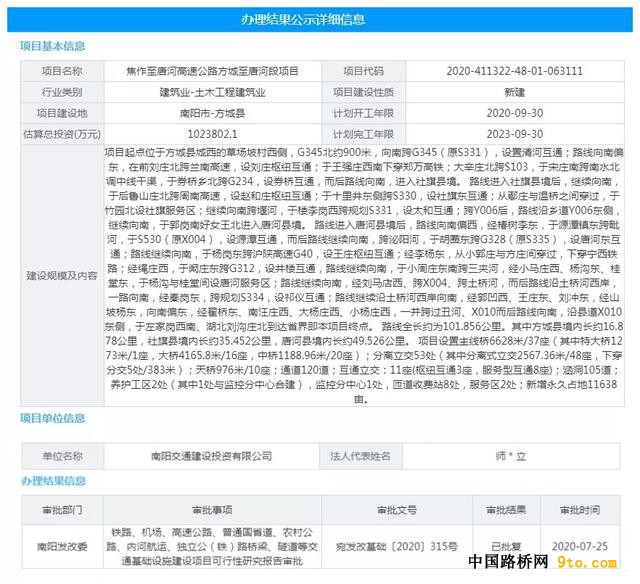Viewport: 640px width, 584px height.
Task: Click the 中国路桥网 9to.com watermark
Action: pos(542,562)
